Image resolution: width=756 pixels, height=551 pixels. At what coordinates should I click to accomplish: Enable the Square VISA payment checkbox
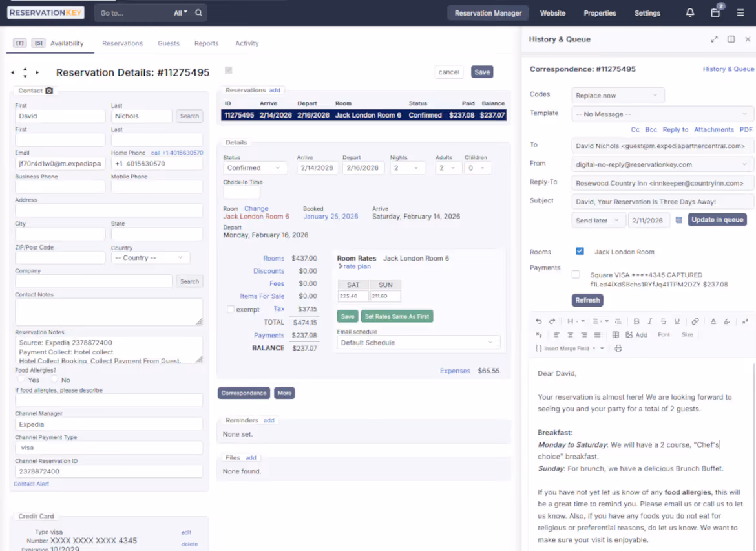[574, 273]
